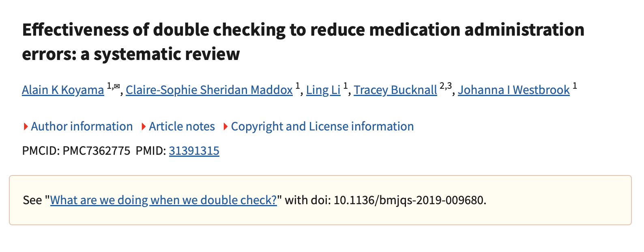Click affiliation superscript 1 after Westbrook

tap(575, 86)
